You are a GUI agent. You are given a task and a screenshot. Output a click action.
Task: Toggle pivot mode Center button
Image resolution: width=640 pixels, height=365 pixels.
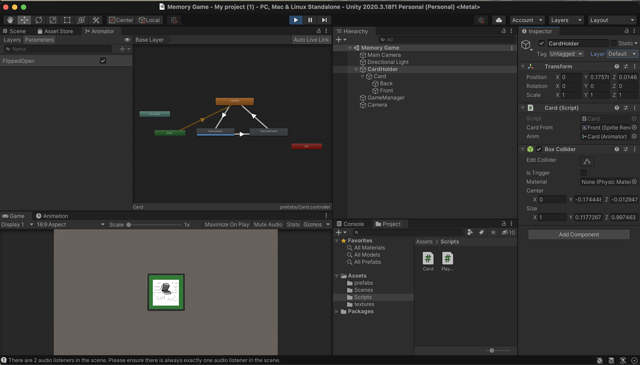tap(121, 20)
